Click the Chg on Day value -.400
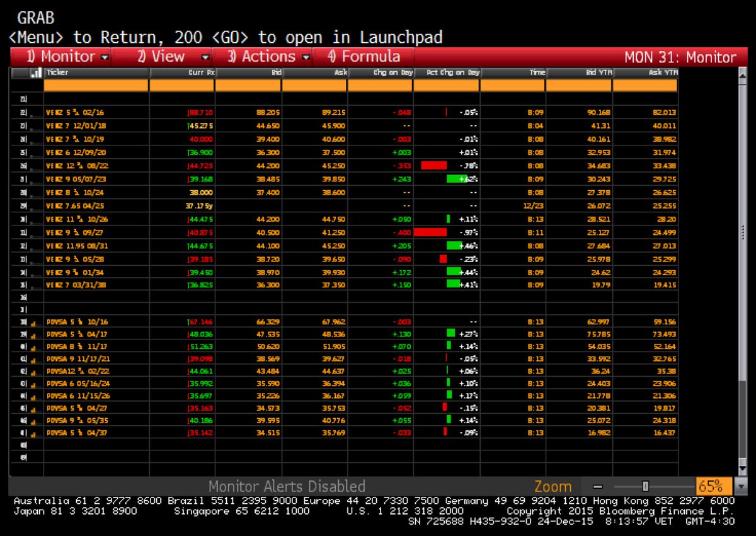Viewport: 756px width, 536px height. pos(402,232)
